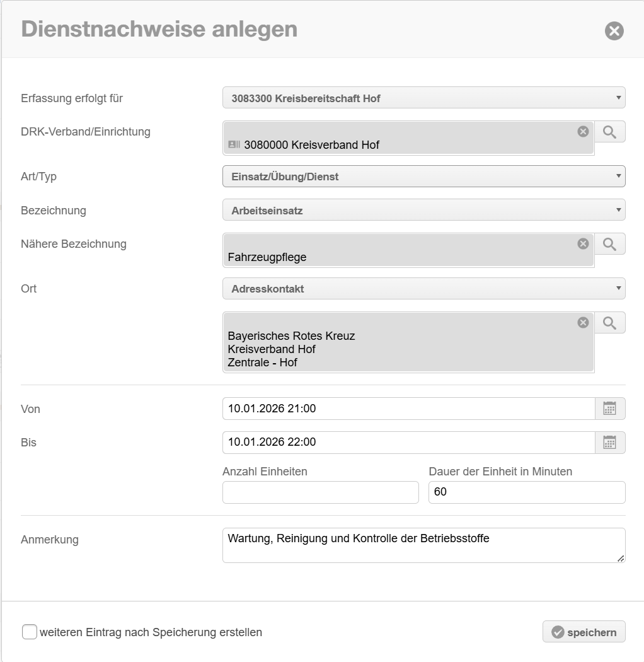Image resolution: width=644 pixels, height=662 pixels.
Task: Click the Dauer der Einheit minutes field
Action: [526, 492]
